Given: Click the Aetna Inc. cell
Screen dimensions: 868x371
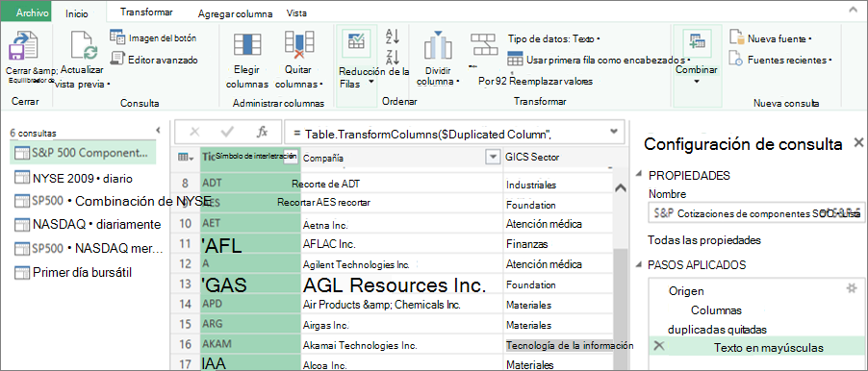Looking at the screenshot, I should 402,225.
